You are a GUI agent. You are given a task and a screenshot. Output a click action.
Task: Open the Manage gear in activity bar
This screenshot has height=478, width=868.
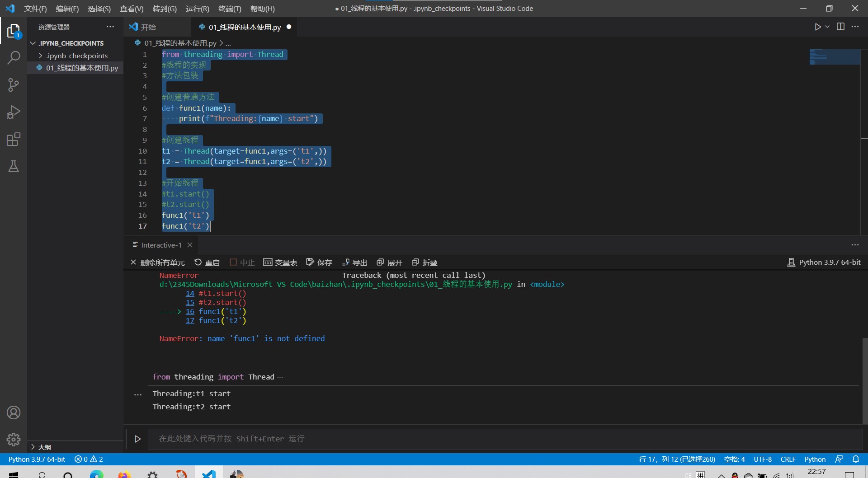(x=14, y=439)
